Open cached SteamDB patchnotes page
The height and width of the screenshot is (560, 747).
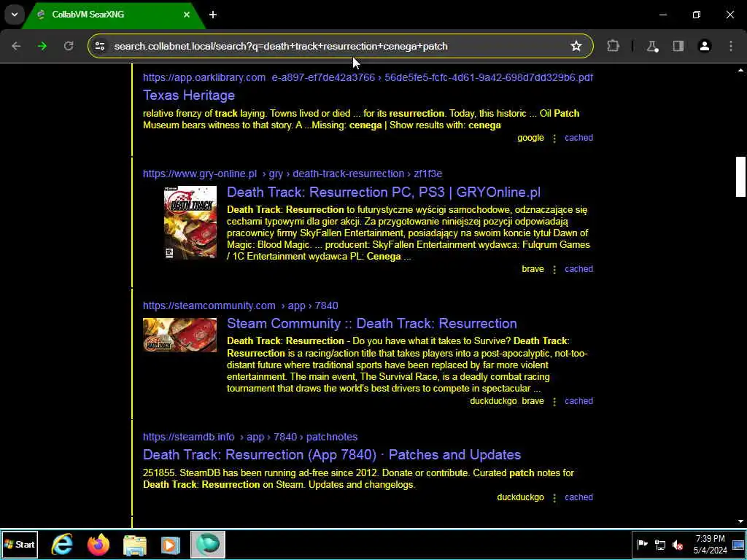point(578,497)
